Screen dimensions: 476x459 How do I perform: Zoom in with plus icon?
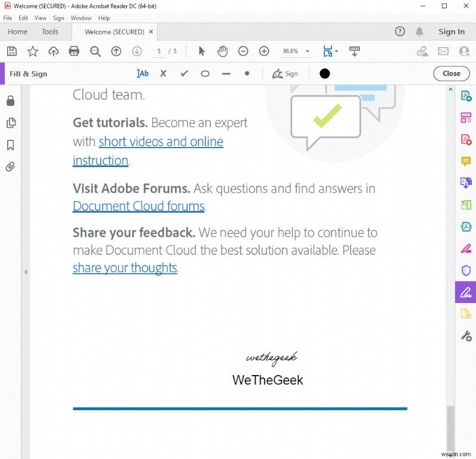coord(264,51)
